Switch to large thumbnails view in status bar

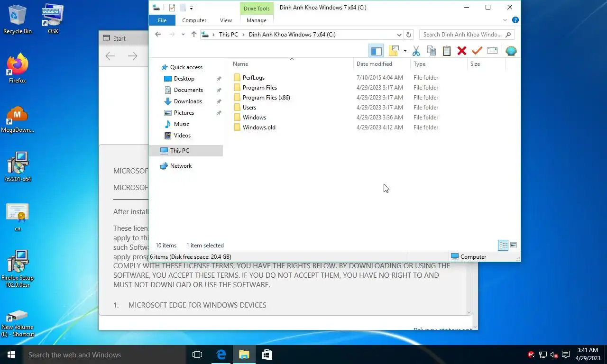pos(514,245)
